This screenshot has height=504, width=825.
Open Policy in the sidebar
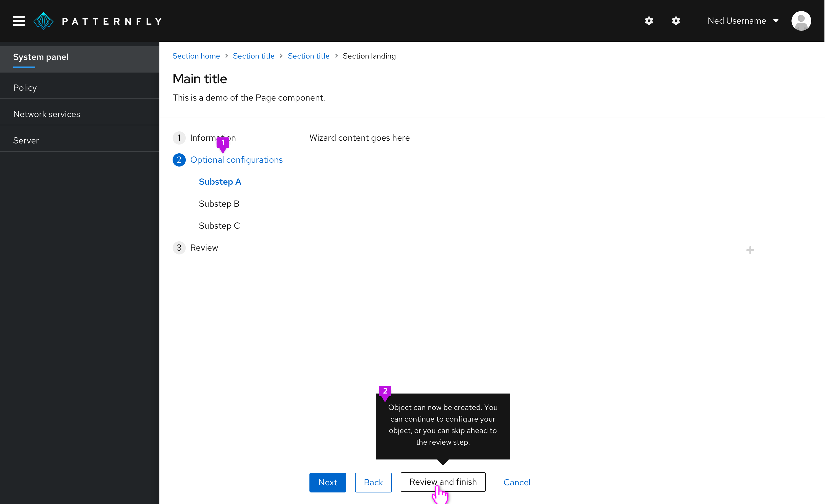point(80,88)
